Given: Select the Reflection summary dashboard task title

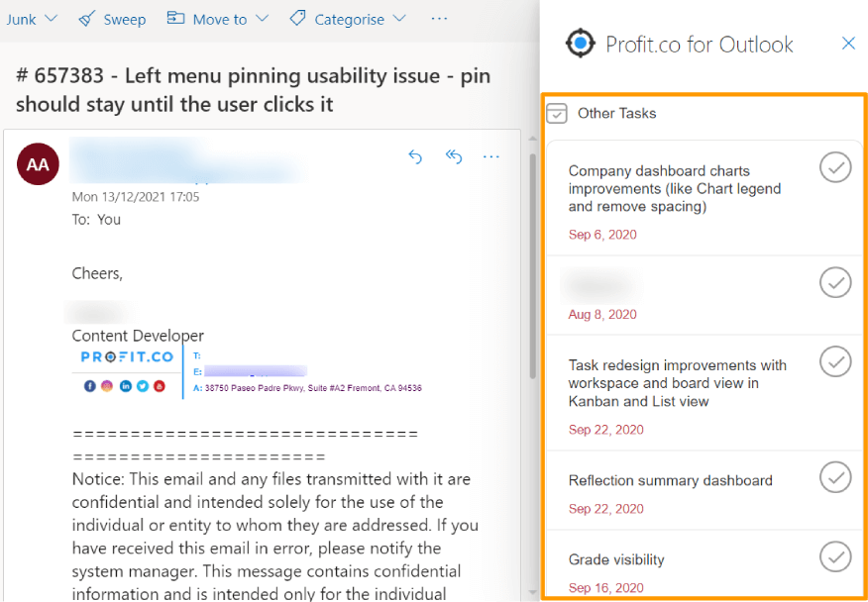Looking at the screenshot, I should (x=671, y=480).
